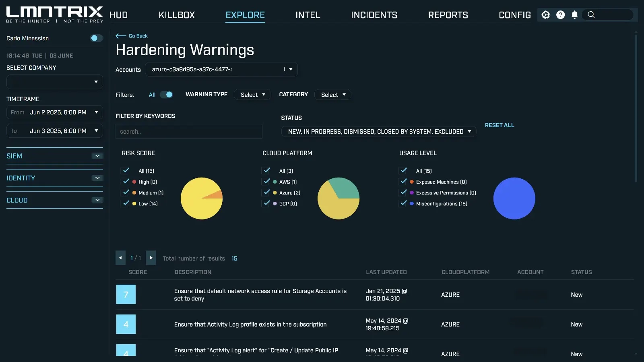
Task: Open the Category Select dropdown
Action: [333, 95]
